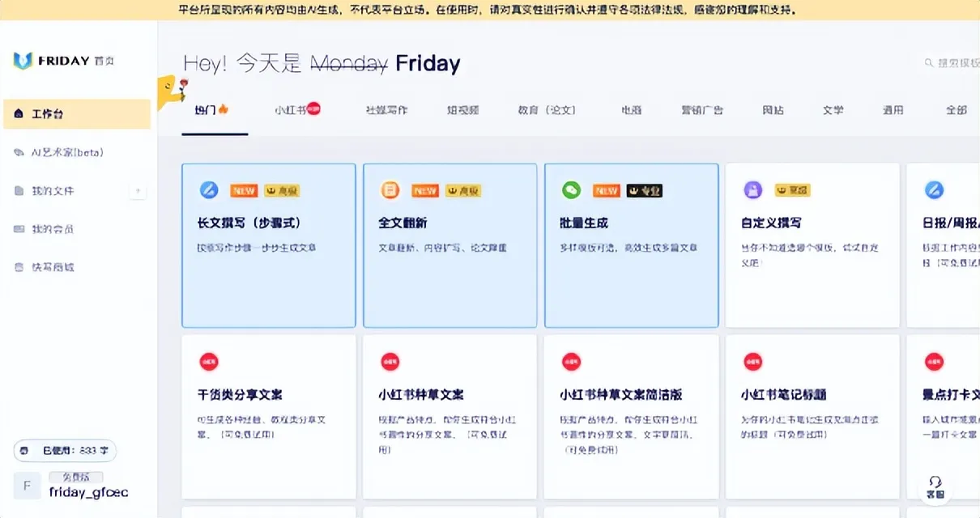Viewport: 980px width, 518px height.
Task: Click the red 小红书 icon on 干货类分享文案
Action: 209,362
